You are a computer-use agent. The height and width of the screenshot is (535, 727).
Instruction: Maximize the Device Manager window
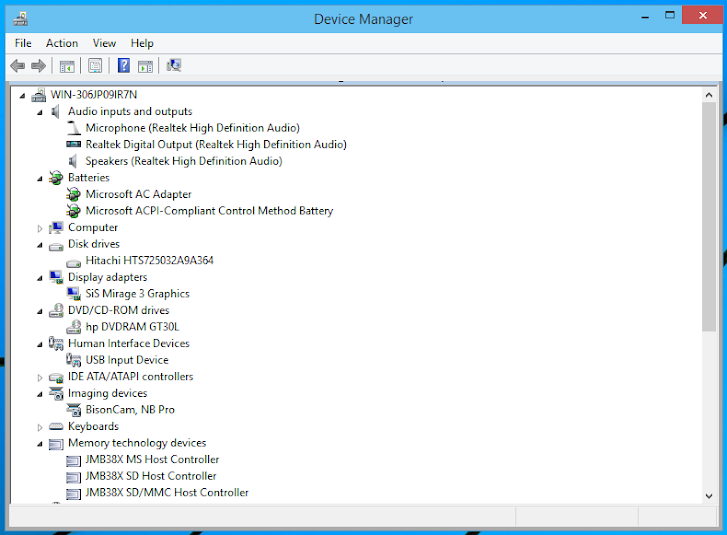(x=670, y=15)
